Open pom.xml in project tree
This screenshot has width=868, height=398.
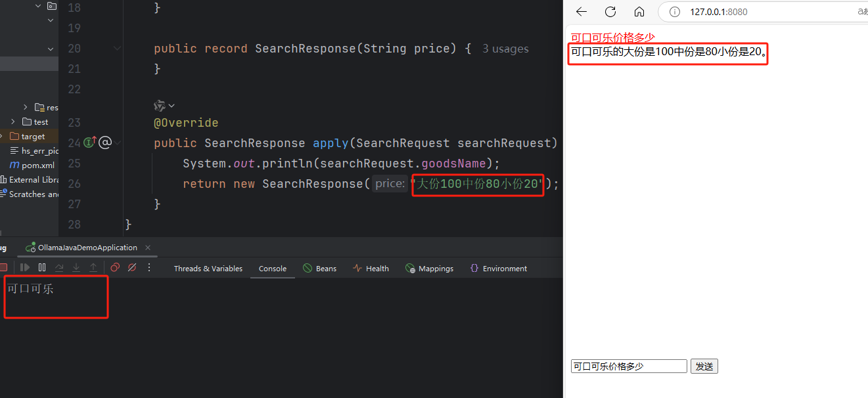tap(37, 165)
